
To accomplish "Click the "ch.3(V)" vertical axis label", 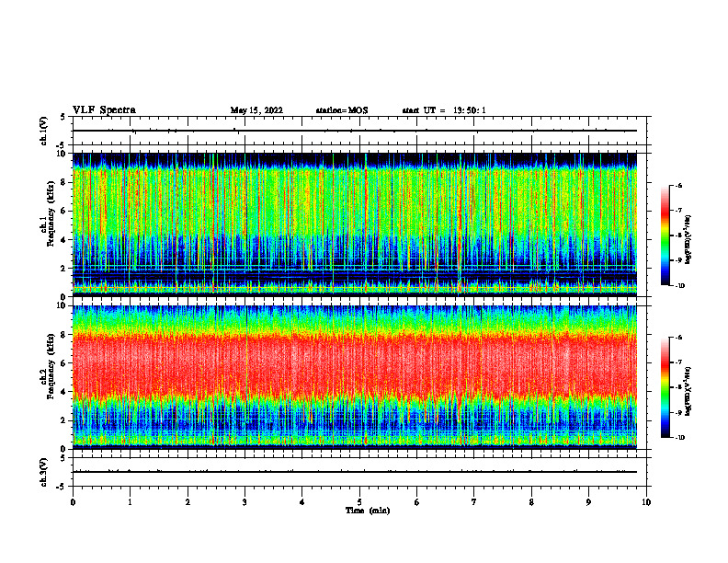I will (x=44, y=472).
